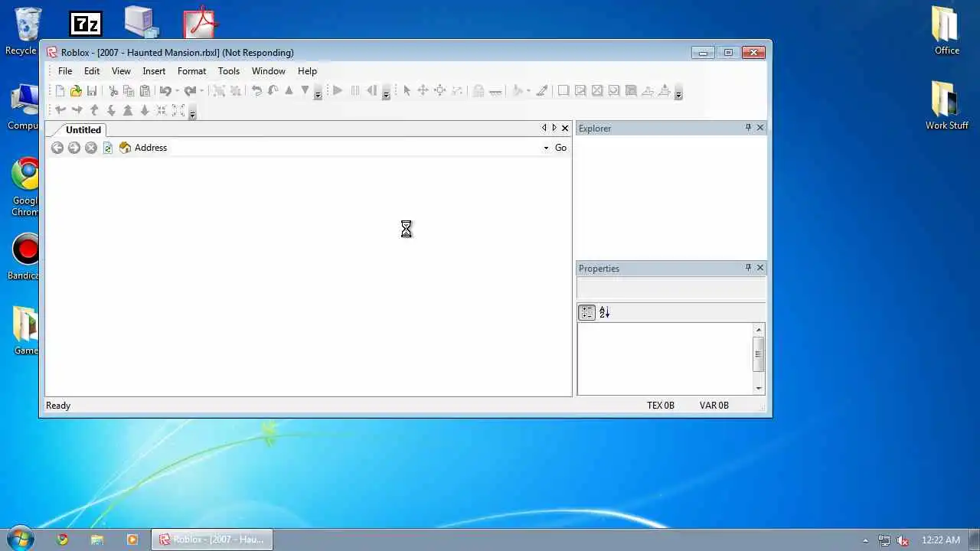Switch Properties to alphabetical A-Z sort

point(604,312)
